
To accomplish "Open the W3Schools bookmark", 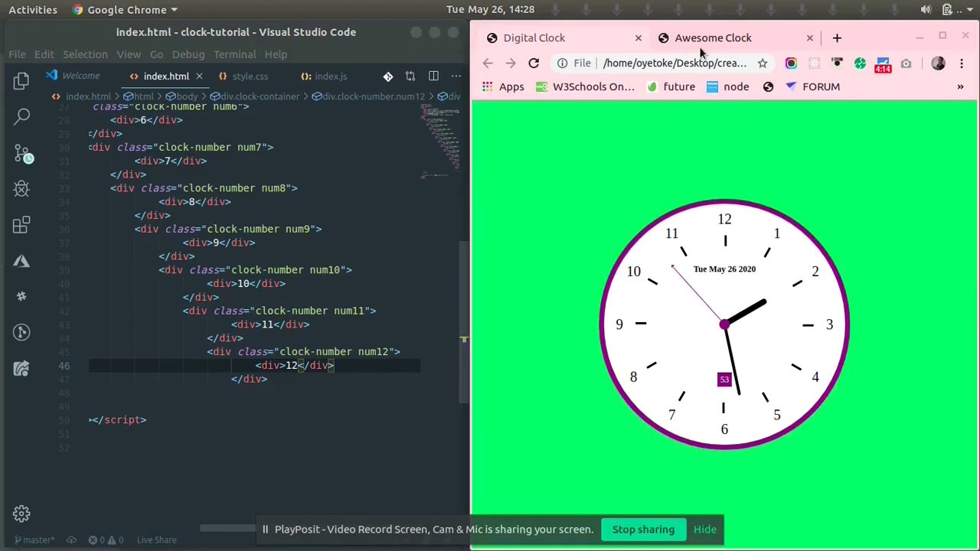I will (585, 86).
